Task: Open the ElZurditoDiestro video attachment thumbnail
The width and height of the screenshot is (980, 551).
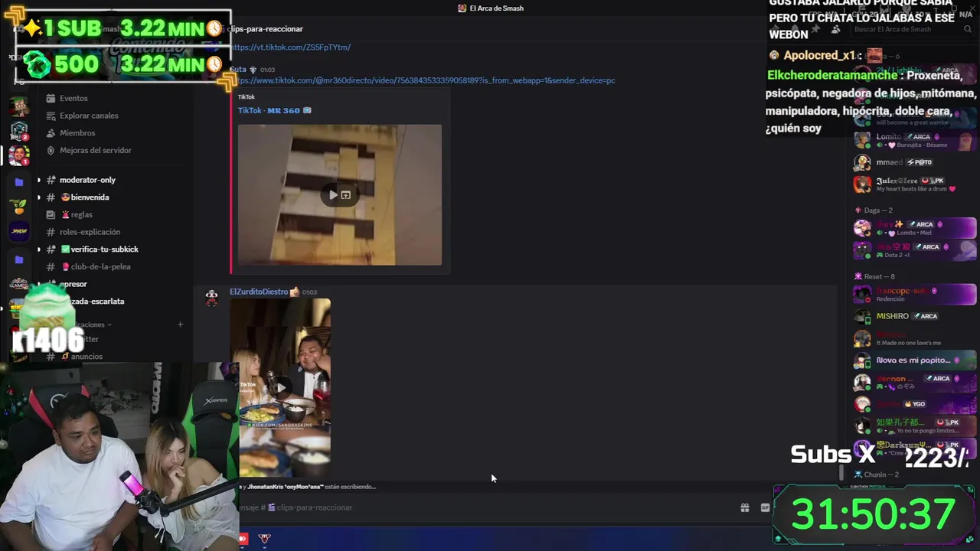Action: (x=280, y=388)
